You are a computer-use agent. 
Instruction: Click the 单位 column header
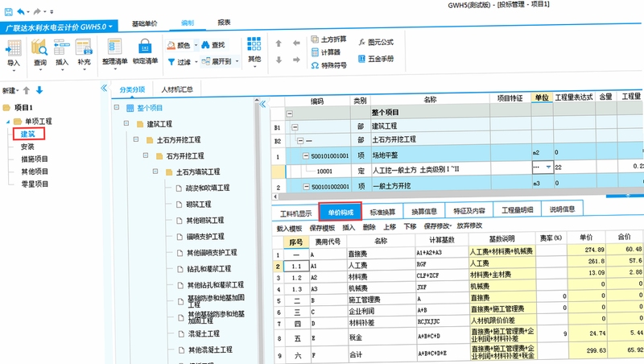(x=542, y=97)
